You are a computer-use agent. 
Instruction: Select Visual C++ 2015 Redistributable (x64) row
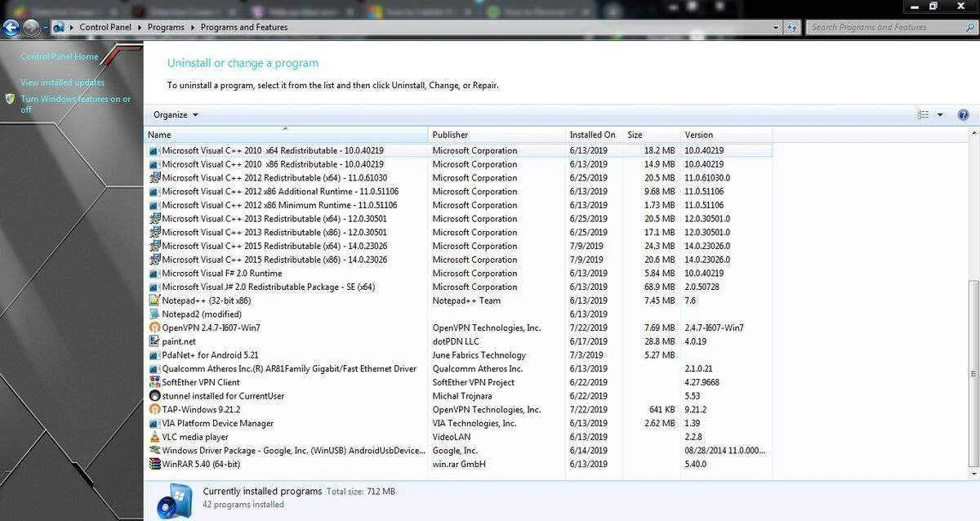[459, 246]
